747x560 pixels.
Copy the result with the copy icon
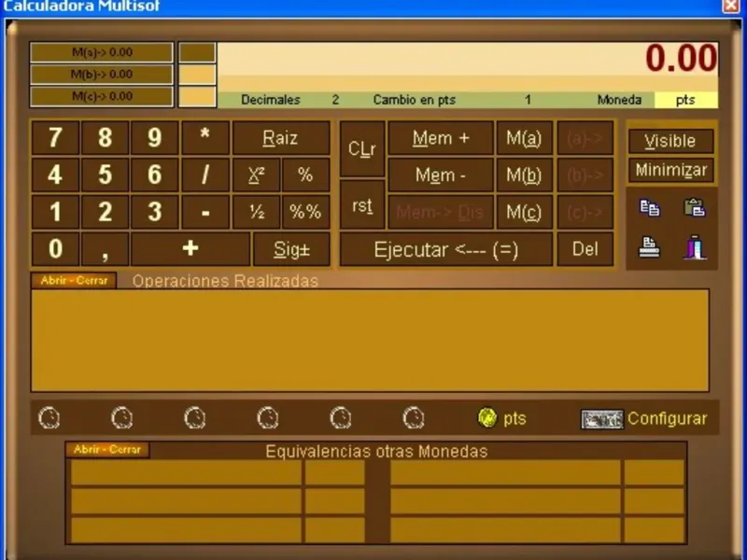[649, 208]
